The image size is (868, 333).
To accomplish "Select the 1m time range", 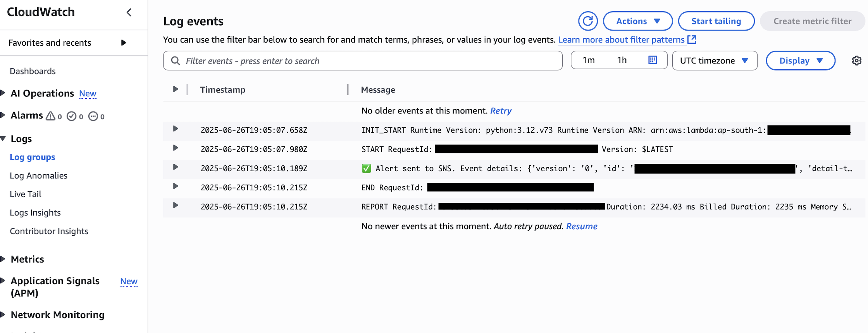I will click(589, 60).
